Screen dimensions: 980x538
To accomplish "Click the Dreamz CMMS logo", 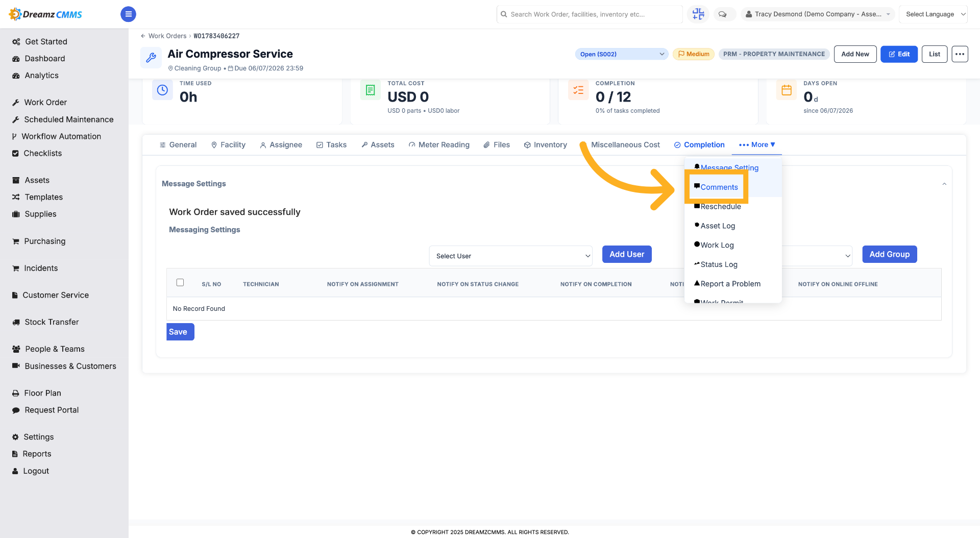I will [46, 14].
